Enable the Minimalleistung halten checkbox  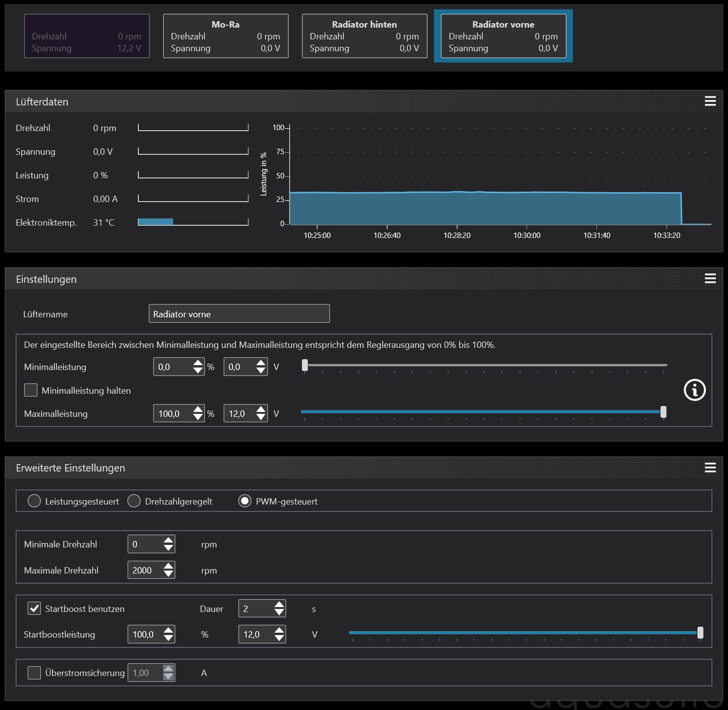tap(31, 390)
